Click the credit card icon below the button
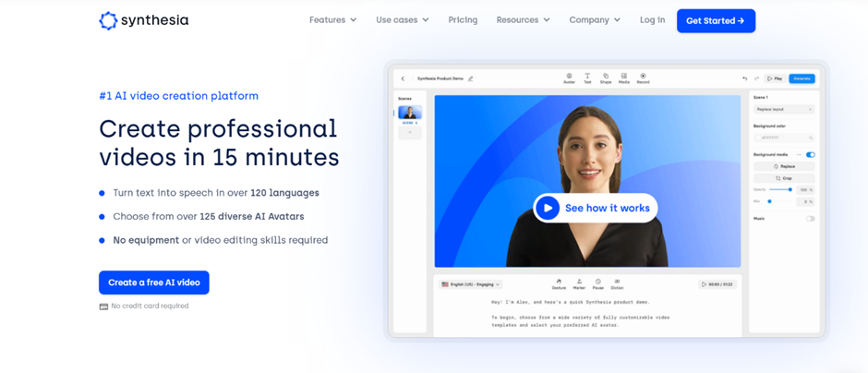 pyautogui.click(x=103, y=307)
